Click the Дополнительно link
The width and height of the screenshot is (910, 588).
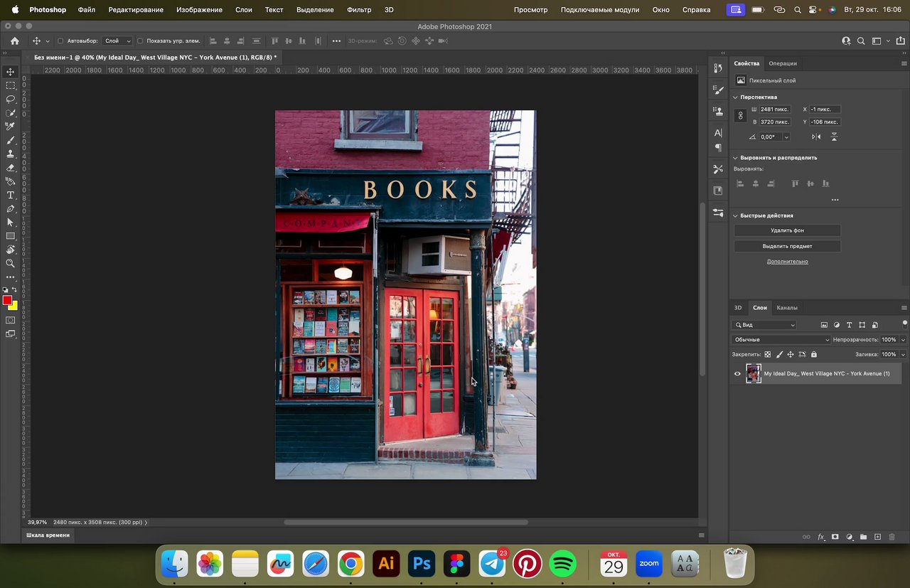coord(787,262)
